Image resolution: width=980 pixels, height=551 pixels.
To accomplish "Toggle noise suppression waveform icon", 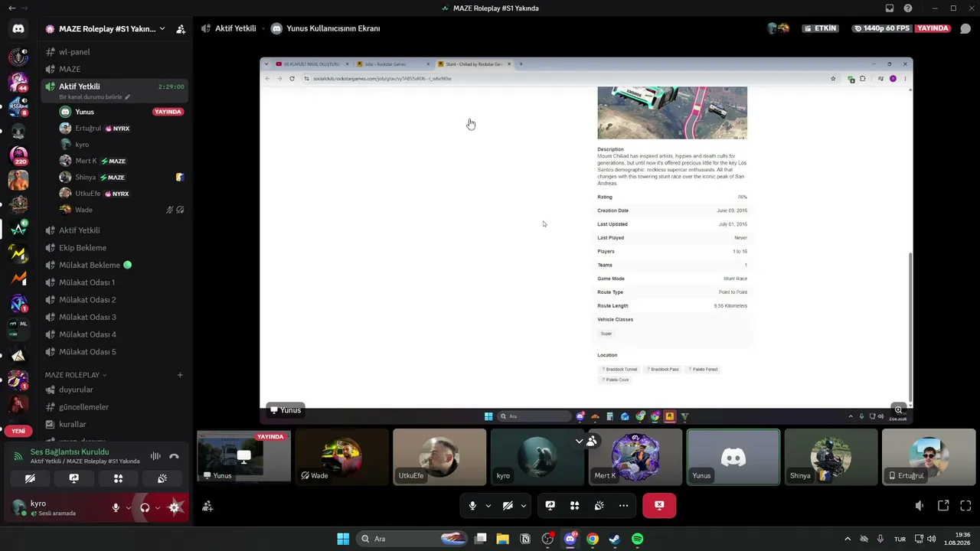I will [155, 456].
